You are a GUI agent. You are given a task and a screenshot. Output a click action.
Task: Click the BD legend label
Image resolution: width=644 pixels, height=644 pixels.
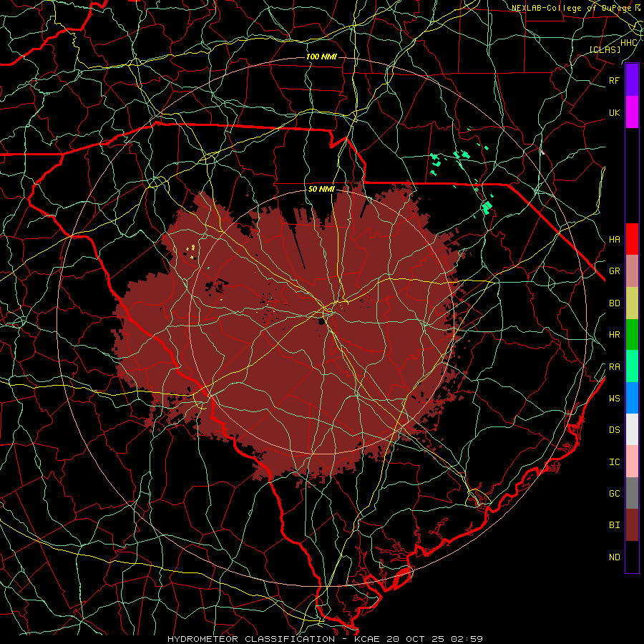(x=614, y=303)
